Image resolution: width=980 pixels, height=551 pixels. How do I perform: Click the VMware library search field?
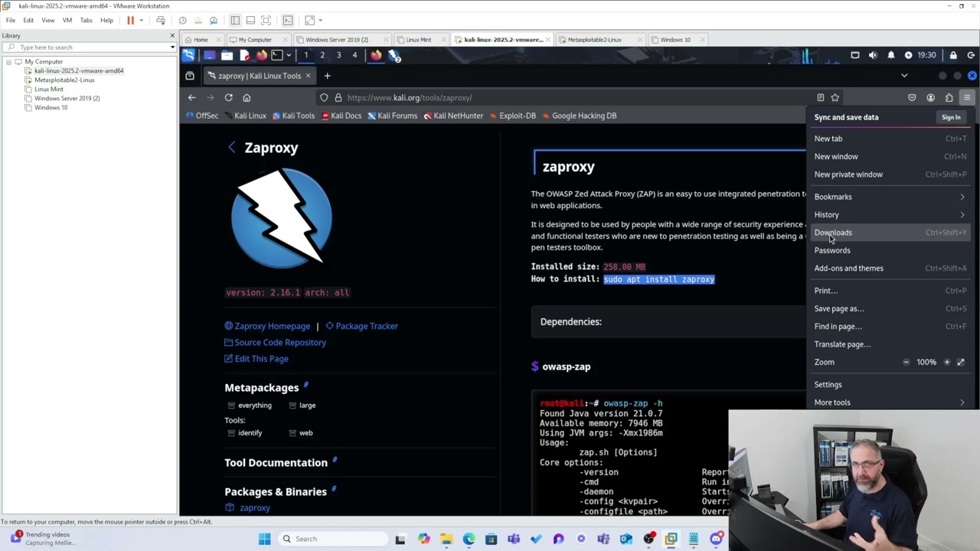[90, 47]
